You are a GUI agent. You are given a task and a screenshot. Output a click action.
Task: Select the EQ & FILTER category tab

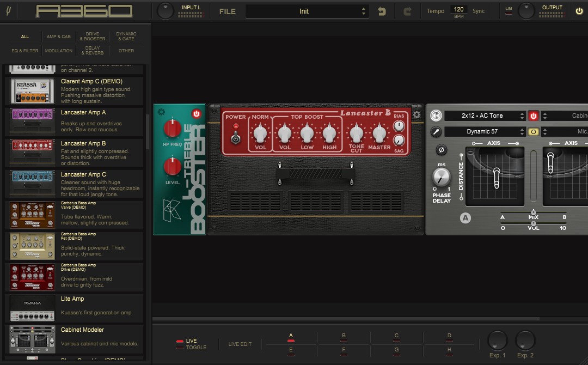click(x=24, y=51)
